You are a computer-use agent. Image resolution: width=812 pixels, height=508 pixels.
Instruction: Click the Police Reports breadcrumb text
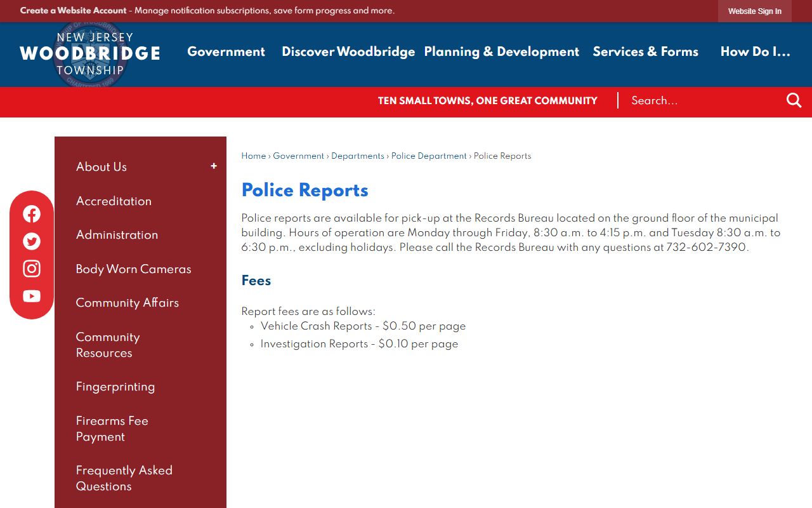(502, 156)
